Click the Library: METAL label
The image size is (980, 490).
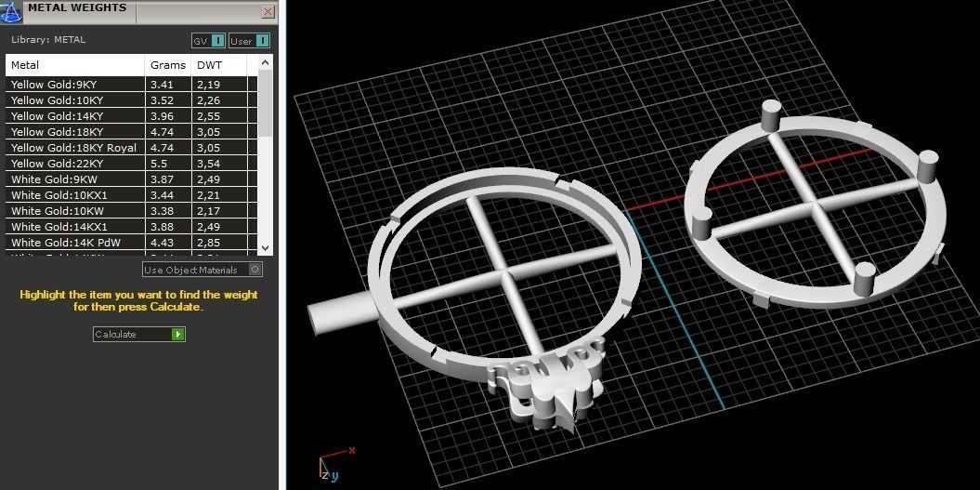[48, 39]
